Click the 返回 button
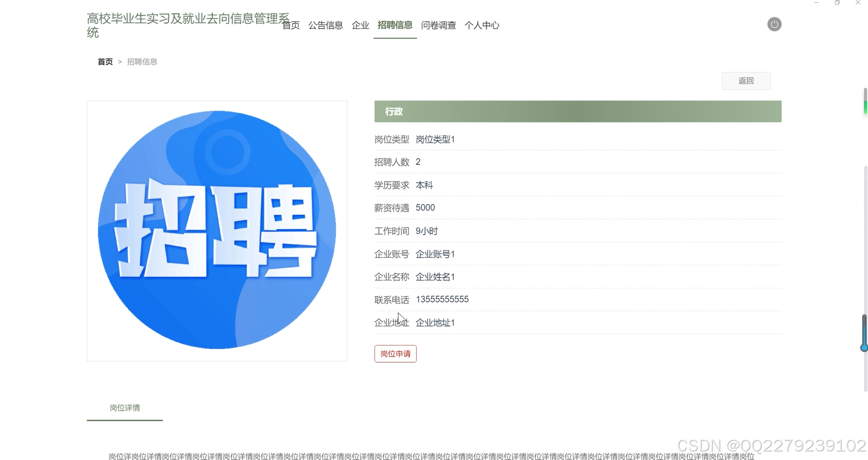868x460 pixels. [746, 81]
